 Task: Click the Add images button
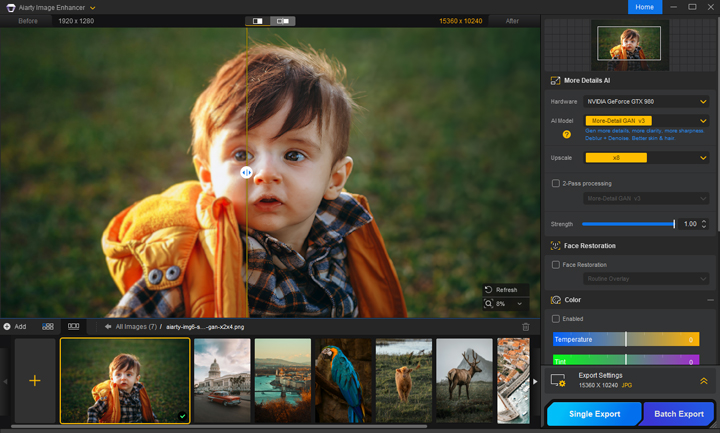click(15, 326)
